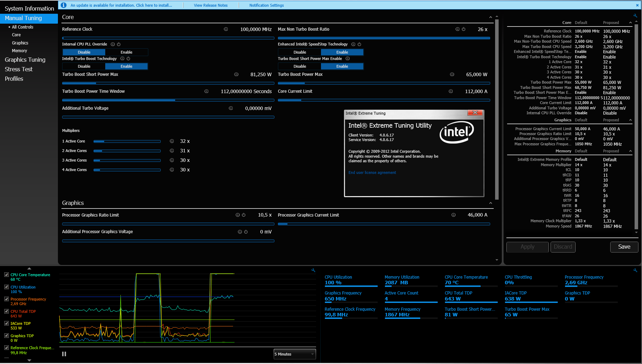This screenshot has width=642, height=364.
Task: Collapse Graphics group in proposed values panel
Action: pyautogui.click(x=630, y=120)
